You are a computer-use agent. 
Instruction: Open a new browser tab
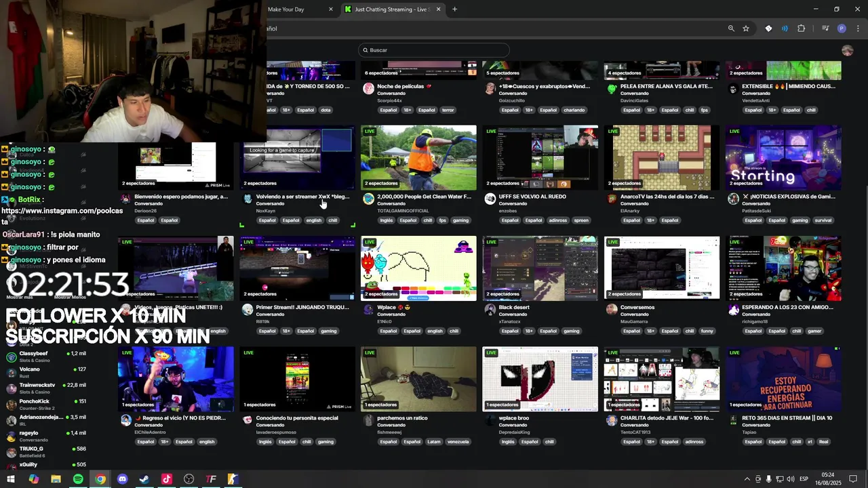pos(454,9)
